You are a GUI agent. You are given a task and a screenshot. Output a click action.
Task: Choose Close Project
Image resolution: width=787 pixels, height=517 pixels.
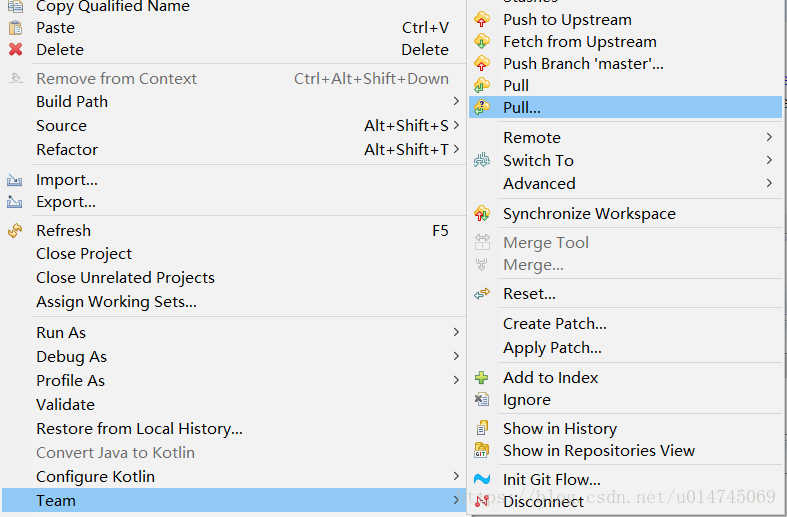[234, 254]
